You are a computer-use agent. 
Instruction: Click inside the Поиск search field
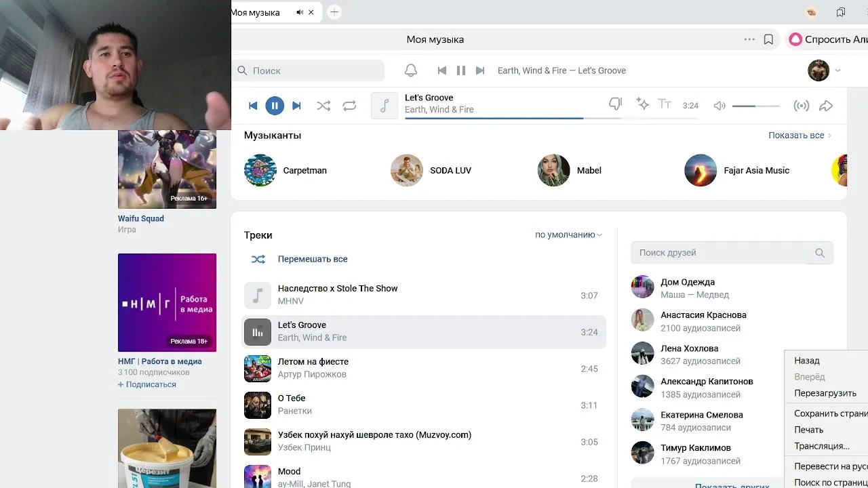(309, 70)
